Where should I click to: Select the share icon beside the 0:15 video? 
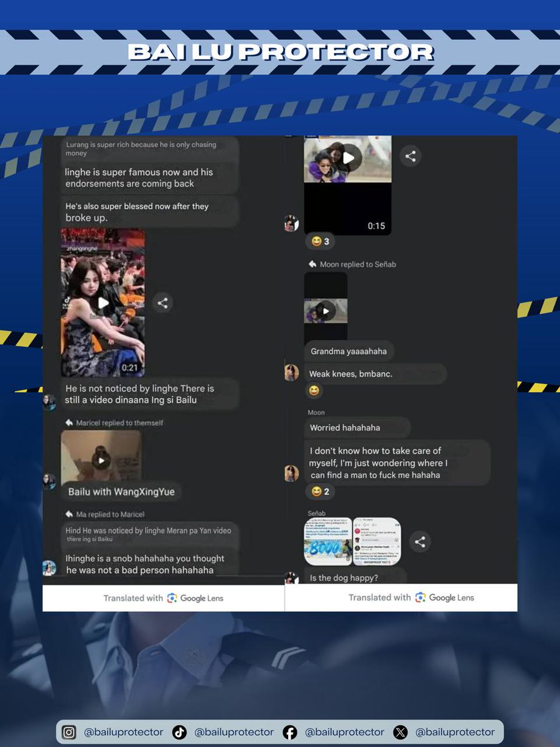(410, 156)
